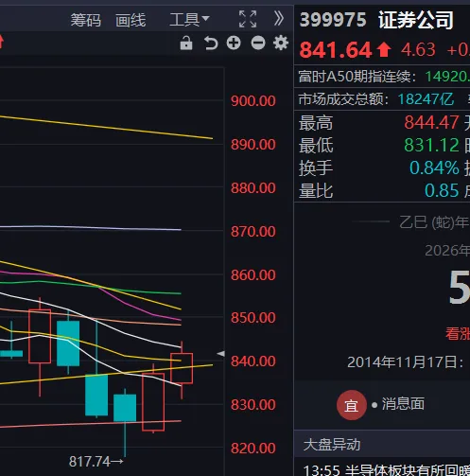Click the 最高 value 844.47
The height and width of the screenshot is (476, 470).
pos(431,122)
